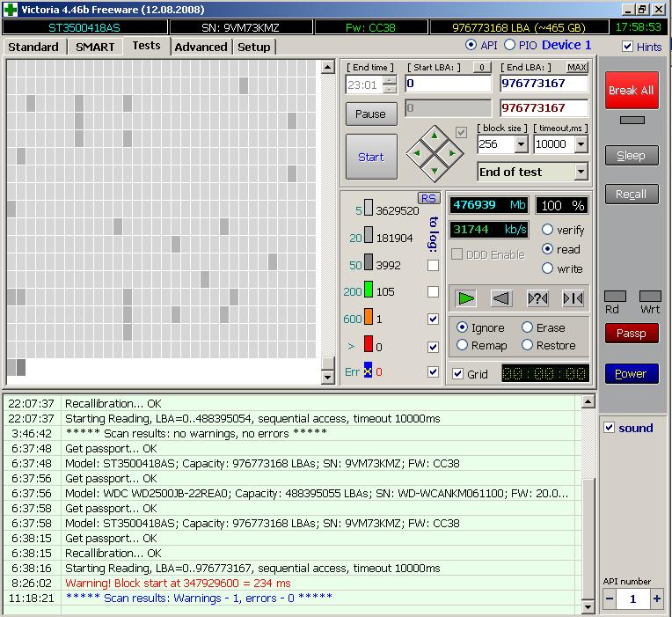Switch to the SMART tab
Viewport: 672px width, 617px height.
[95, 47]
